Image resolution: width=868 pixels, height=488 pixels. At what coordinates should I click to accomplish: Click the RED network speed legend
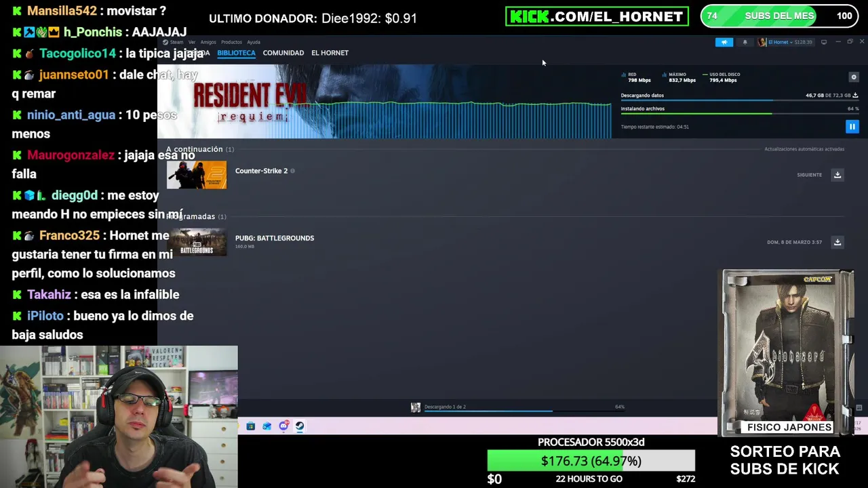tap(636, 77)
